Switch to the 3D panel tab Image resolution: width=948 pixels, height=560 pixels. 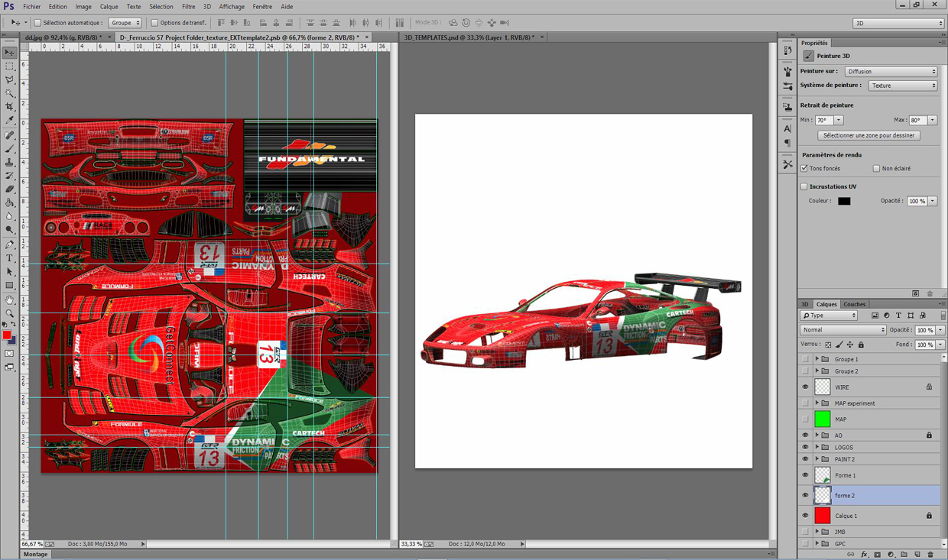pos(804,304)
